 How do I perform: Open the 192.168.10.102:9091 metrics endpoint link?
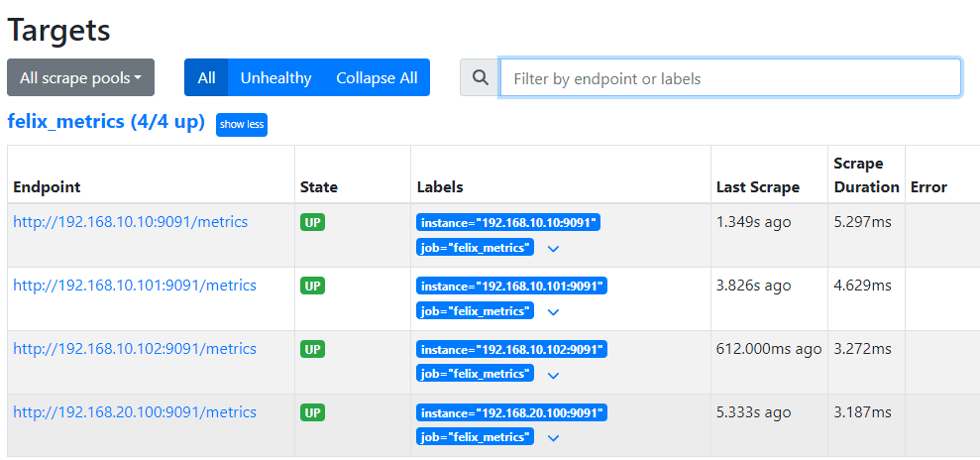click(x=134, y=349)
